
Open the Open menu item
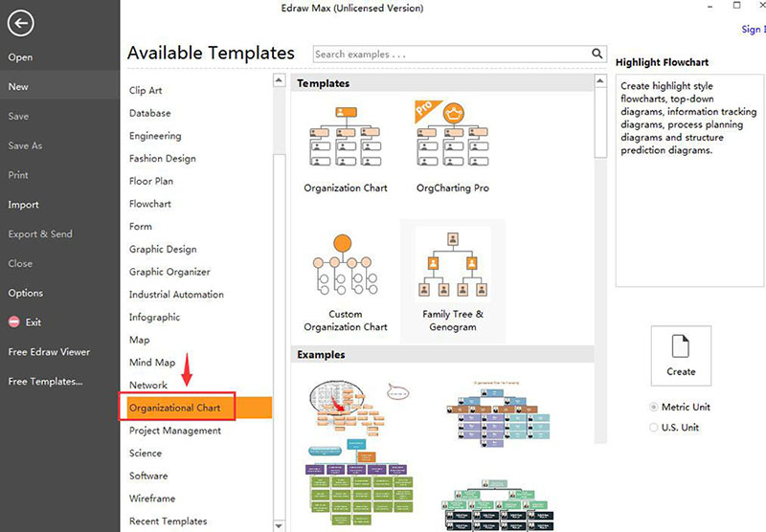(x=20, y=57)
